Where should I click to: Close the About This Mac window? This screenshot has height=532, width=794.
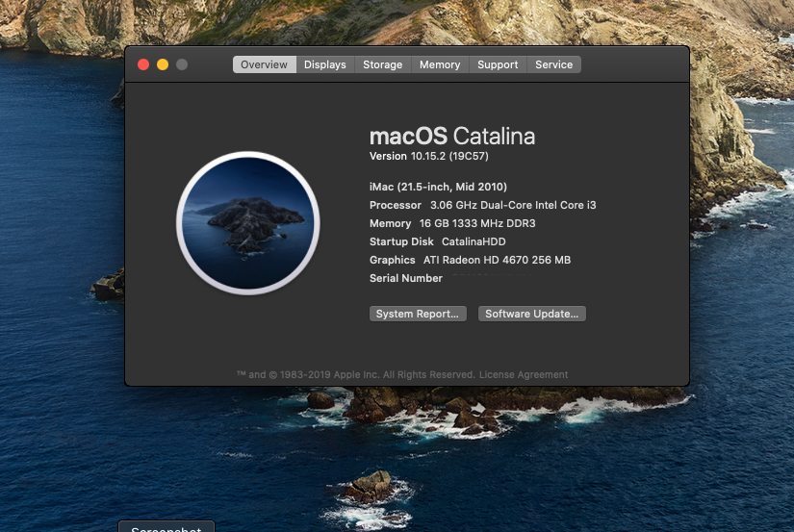point(143,64)
